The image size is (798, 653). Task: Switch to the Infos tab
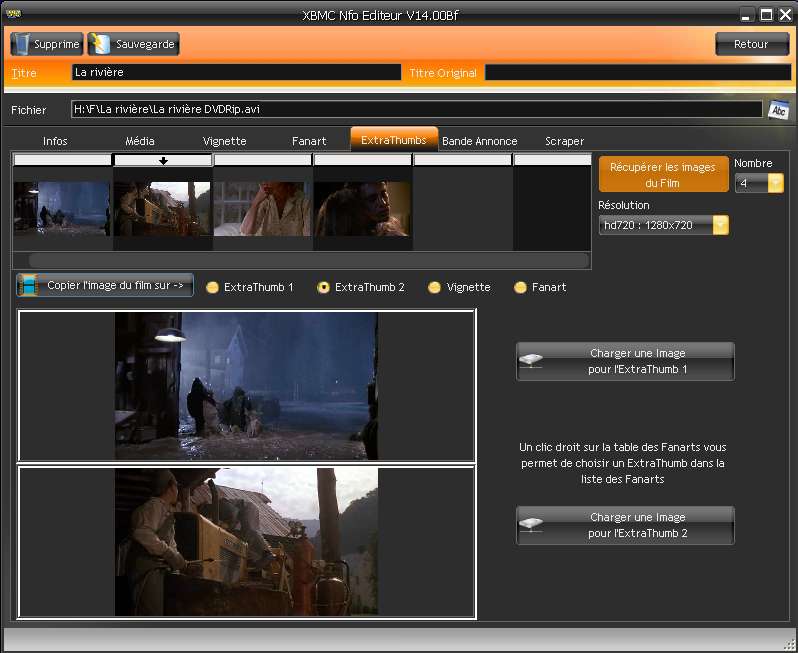55,141
